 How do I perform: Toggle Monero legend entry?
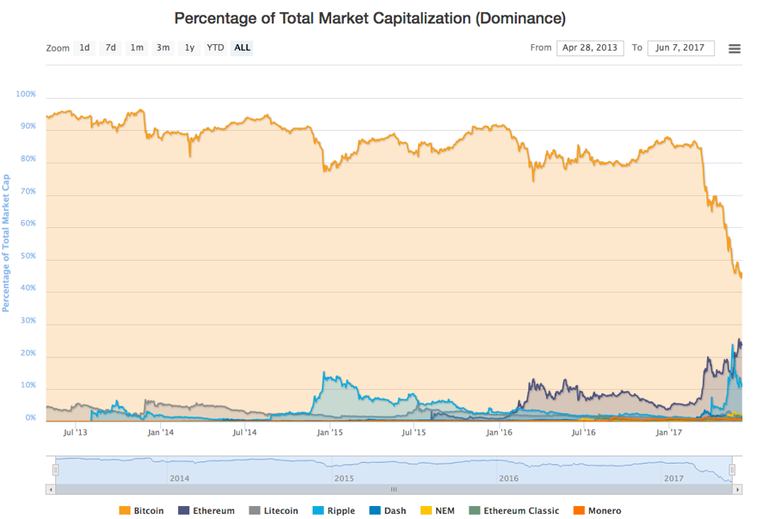[x=597, y=511]
